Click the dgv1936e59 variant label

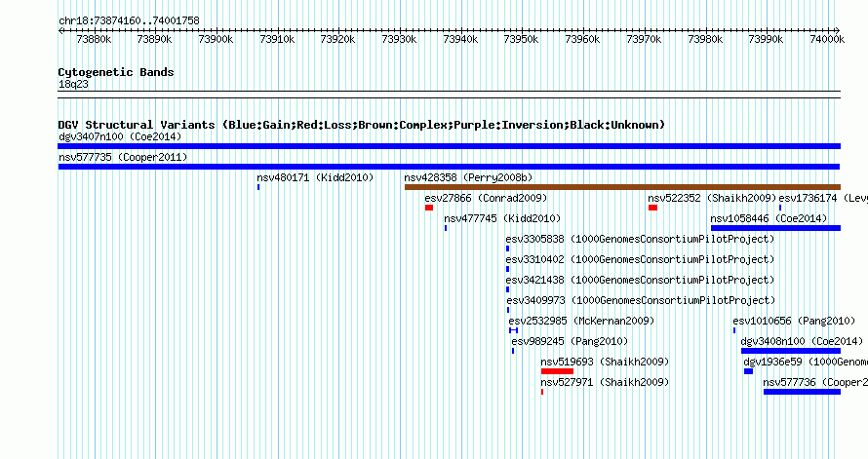(x=806, y=362)
